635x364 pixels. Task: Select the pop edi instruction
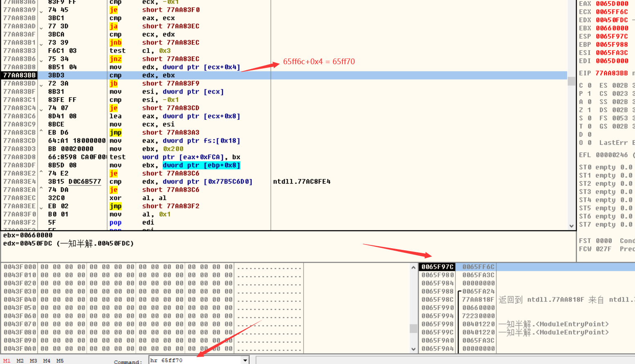(132, 222)
